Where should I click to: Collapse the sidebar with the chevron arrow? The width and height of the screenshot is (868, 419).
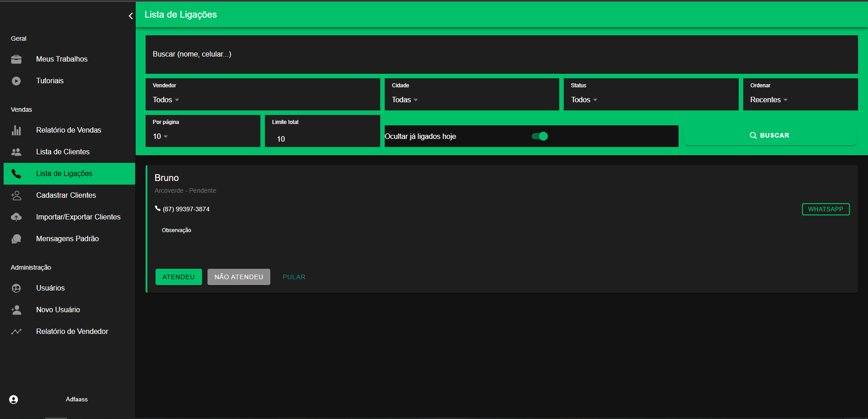(x=131, y=16)
